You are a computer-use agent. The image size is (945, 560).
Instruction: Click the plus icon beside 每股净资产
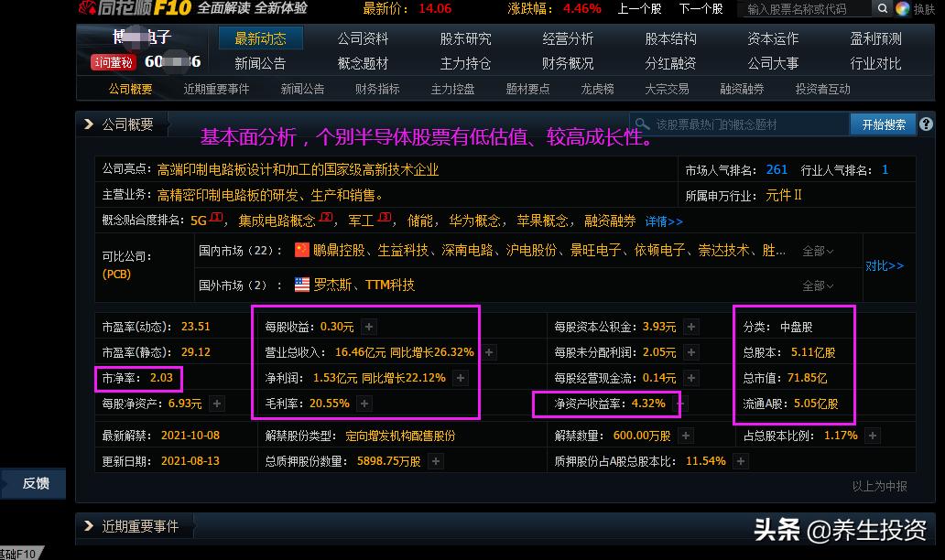point(216,403)
